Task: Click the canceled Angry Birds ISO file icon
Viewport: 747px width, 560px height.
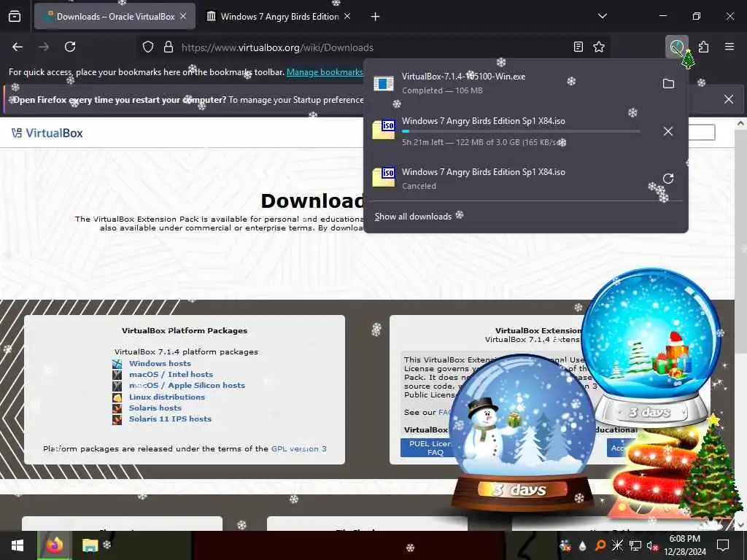Action: click(384, 177)
